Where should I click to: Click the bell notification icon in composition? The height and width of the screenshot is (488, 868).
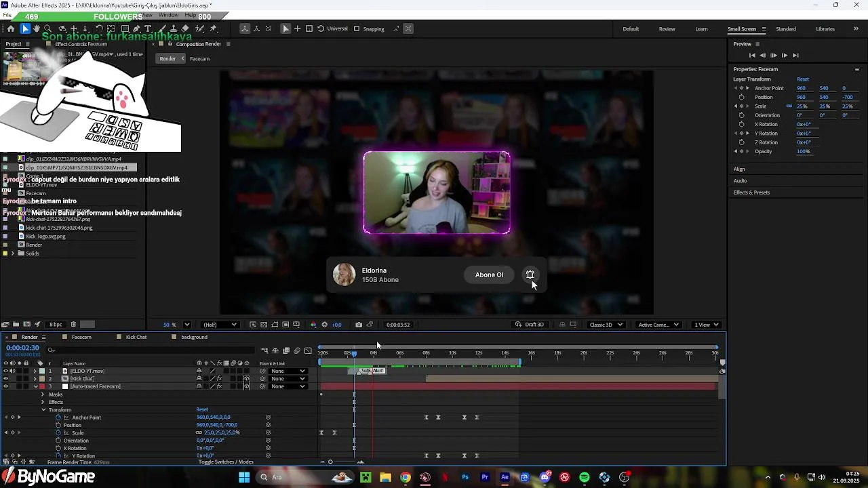click(530, 274)
